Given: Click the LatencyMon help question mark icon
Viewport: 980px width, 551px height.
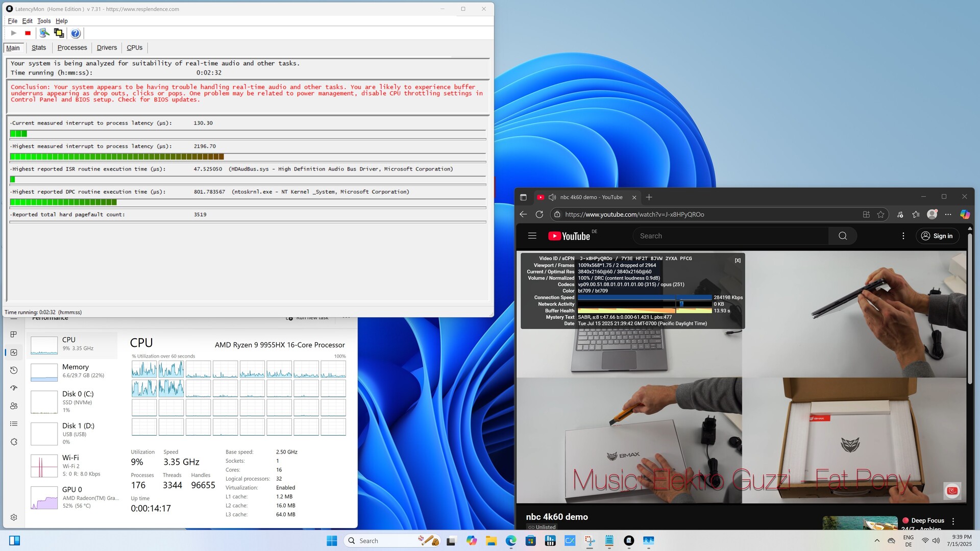Looking at the screenshot, I should [76, 33].
